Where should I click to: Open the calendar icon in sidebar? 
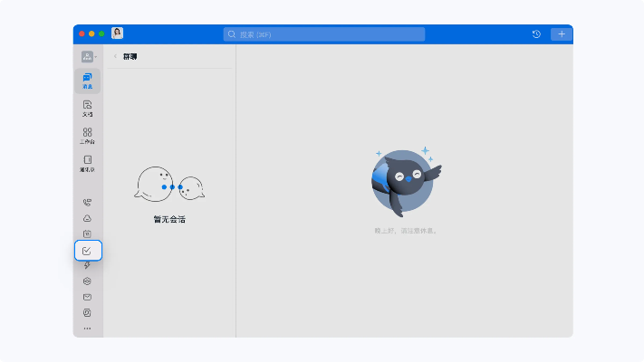[87, 234]
